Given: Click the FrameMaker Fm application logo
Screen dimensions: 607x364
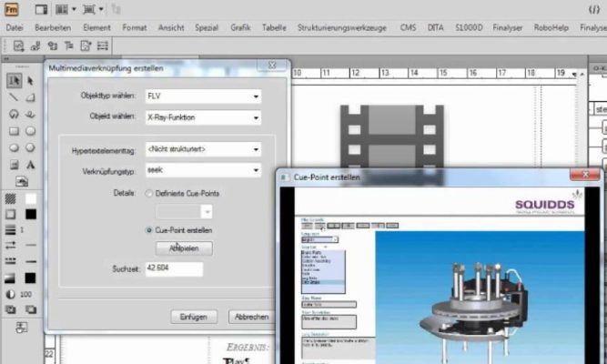Looking at the screenshot, I should coord(13,10).
